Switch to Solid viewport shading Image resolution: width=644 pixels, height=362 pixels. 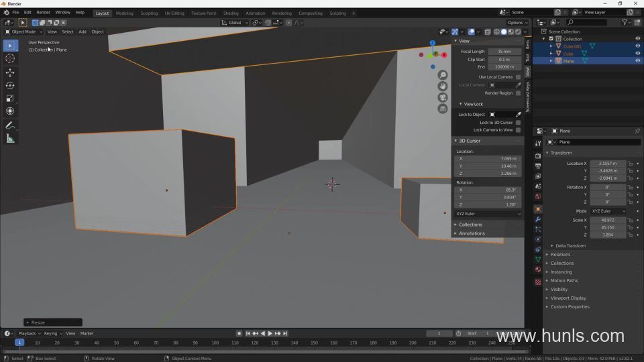pos(504,32)
